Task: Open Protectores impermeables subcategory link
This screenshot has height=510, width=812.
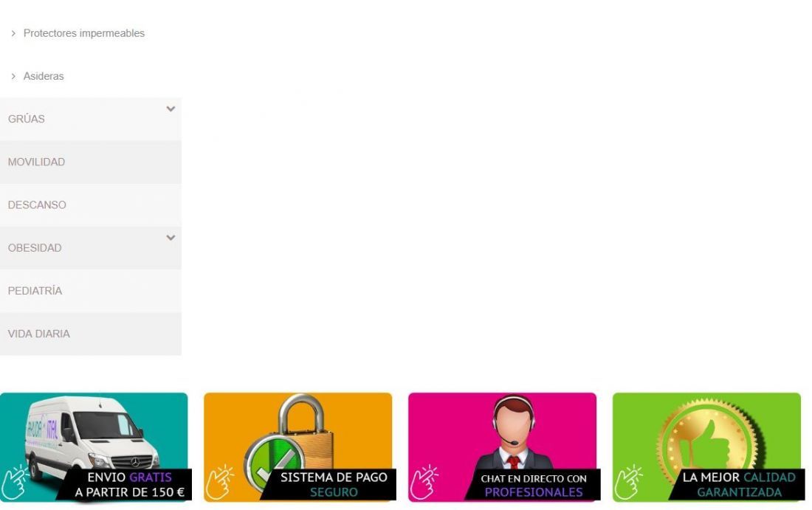Action: point(84,33)
